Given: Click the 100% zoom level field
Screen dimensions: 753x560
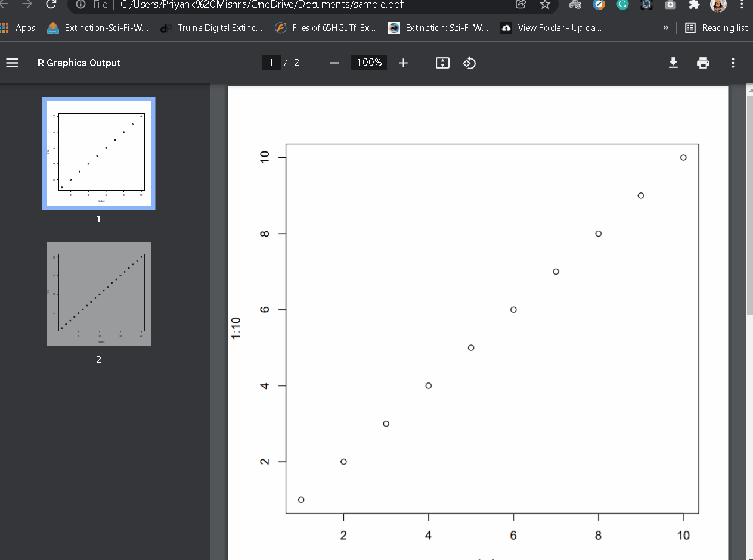Looking at the screenshot, I should tap(369, 63).
